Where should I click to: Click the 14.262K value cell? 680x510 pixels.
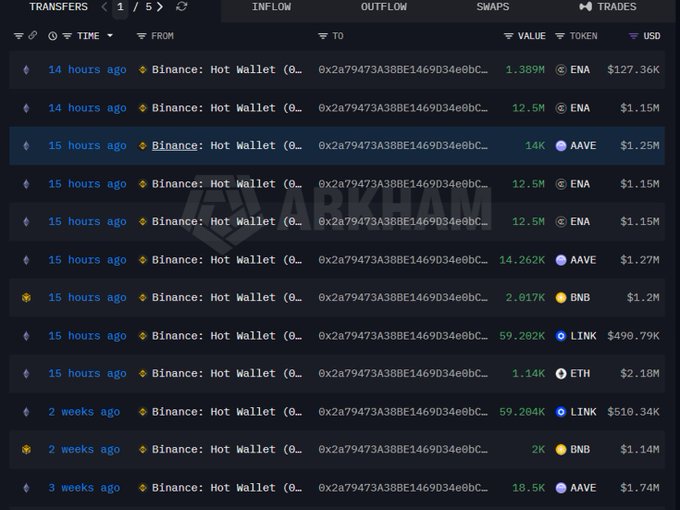522,260
